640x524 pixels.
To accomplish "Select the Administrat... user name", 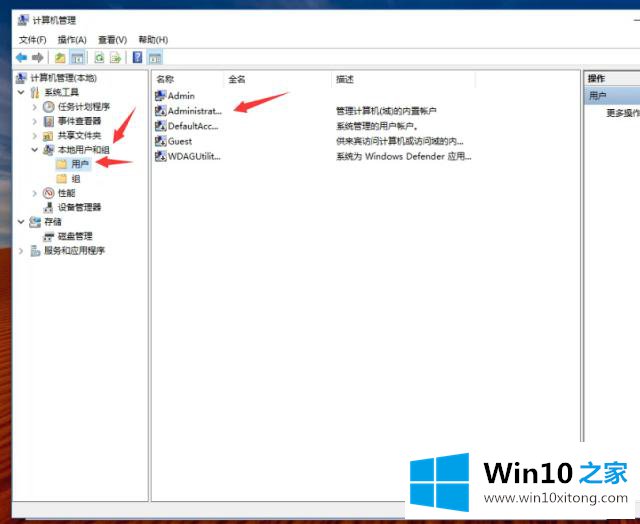I will click(x=195, y=111).
